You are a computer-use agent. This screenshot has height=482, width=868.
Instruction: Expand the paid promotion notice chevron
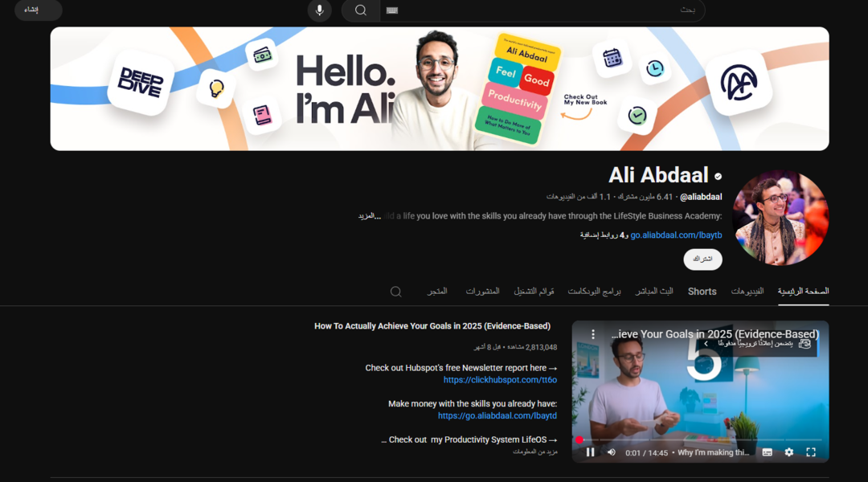coord(706,344)
